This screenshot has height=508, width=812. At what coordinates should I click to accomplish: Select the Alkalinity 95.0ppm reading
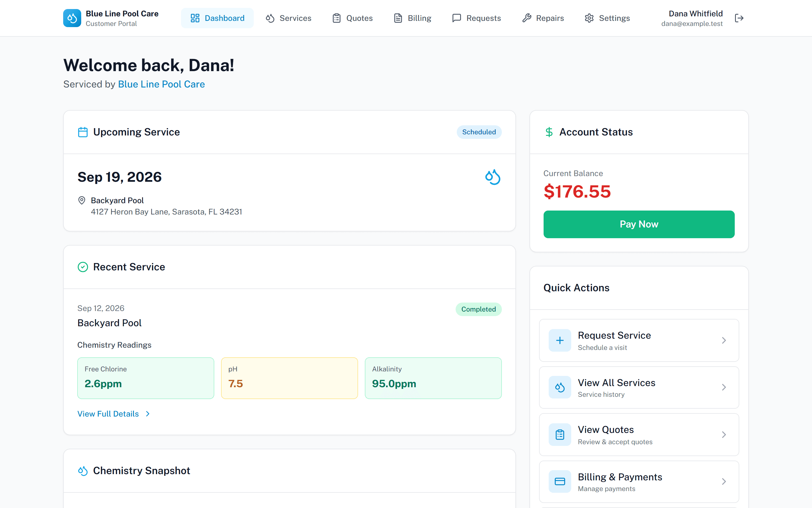433,378
